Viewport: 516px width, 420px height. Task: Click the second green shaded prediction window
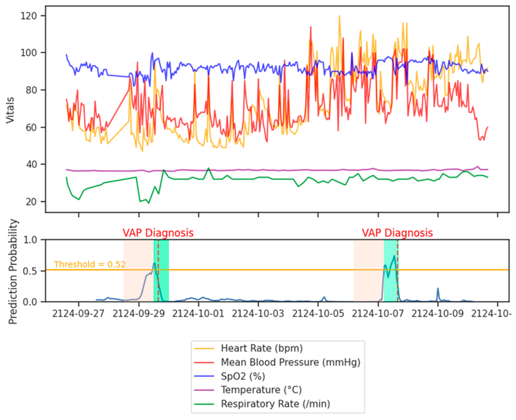(391, 271)
